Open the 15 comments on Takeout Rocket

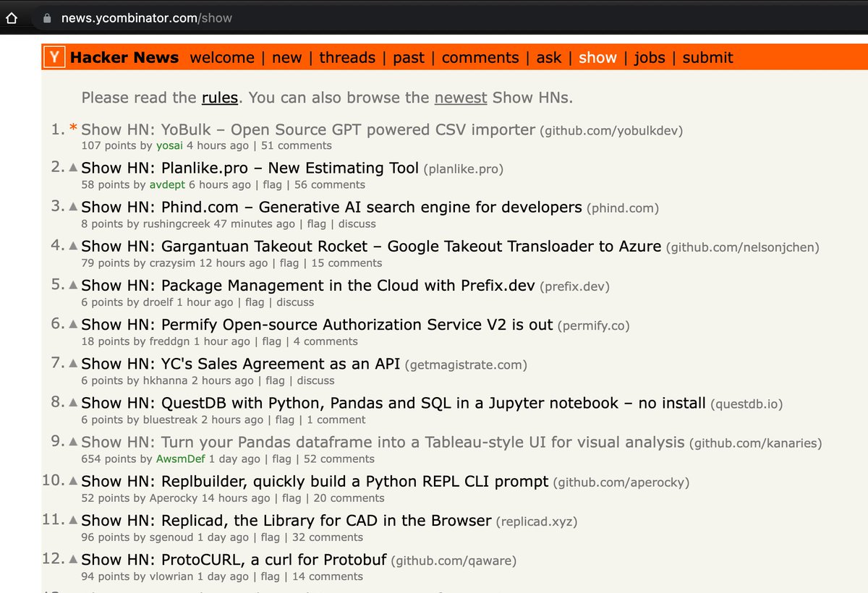point(346,263)
